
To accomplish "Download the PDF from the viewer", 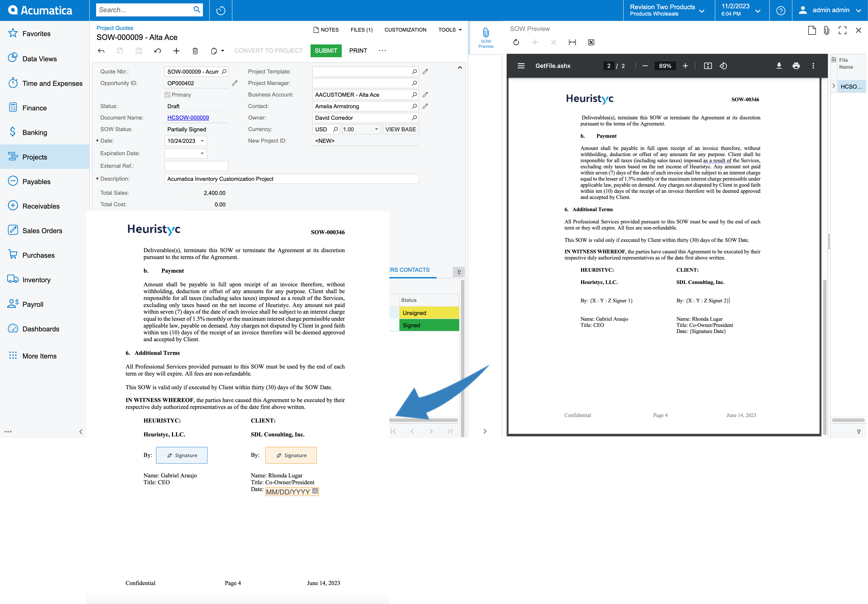I will [779, 66].
